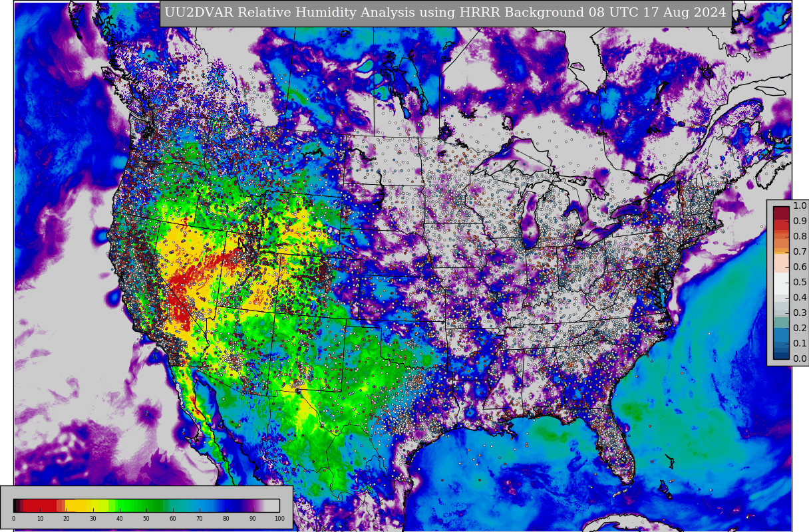This screenshot has width=809, height=532.
Task: Click the 0.5 label on the vertical colorbar
Action: [x=800, y=283]
